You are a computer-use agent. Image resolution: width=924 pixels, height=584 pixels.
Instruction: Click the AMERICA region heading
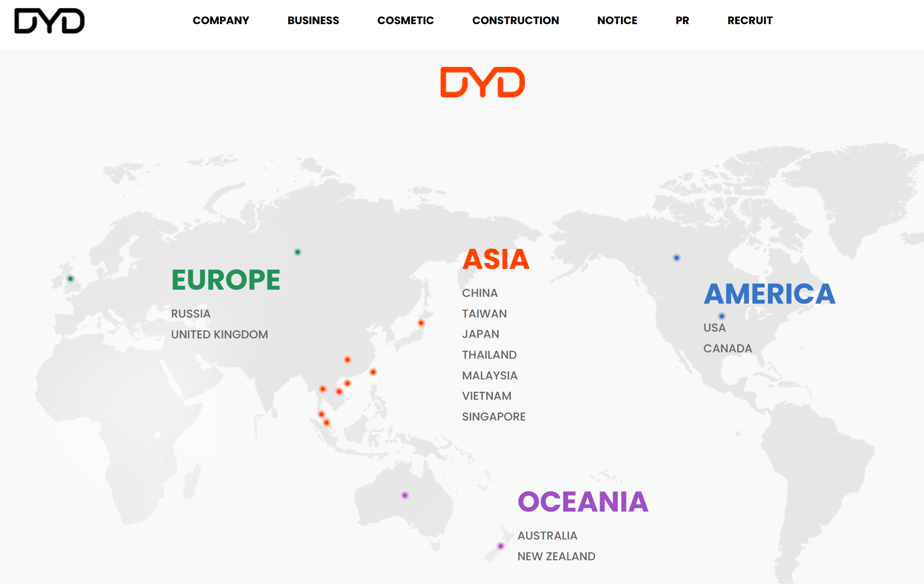click(x=769, y=294)
